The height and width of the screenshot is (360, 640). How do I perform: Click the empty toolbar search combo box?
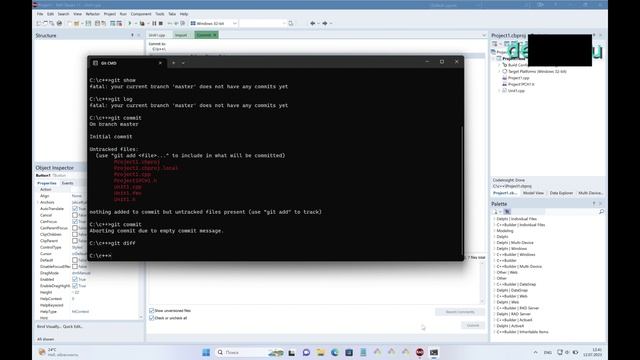click(x=263, y=23)
